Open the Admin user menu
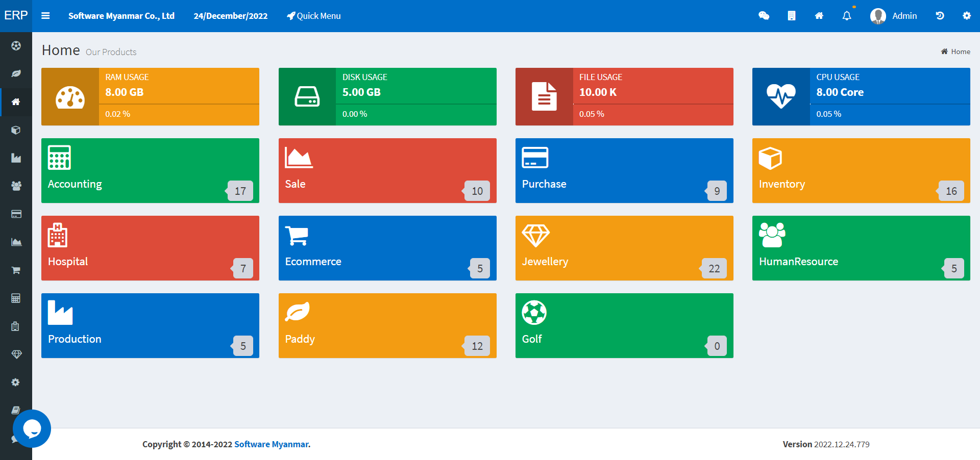Image resolution: width=980 pixels, height=460 pixels. [x=894, y=16]
